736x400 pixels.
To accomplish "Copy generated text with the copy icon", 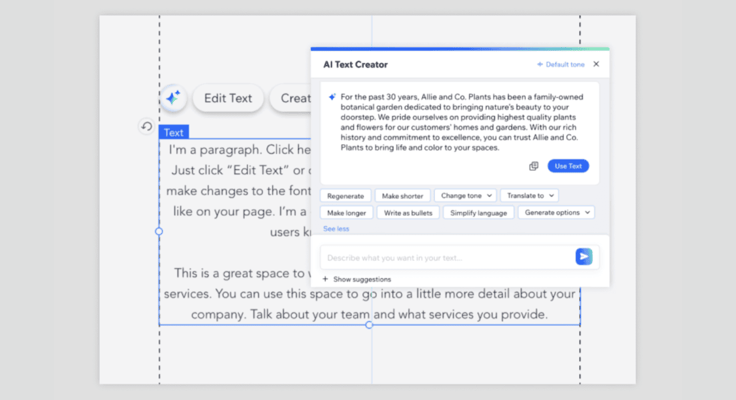I will 534,166.
